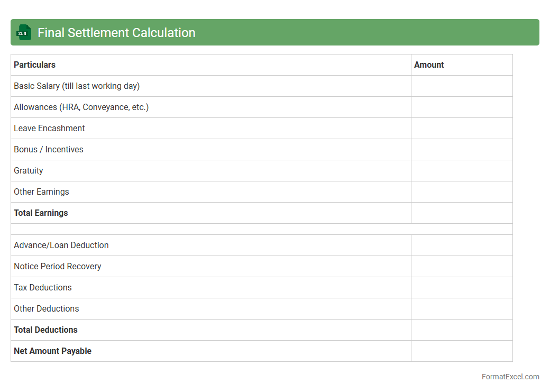
Task: Select the Gratuity amount cell
Action: [x=461, y=171]
